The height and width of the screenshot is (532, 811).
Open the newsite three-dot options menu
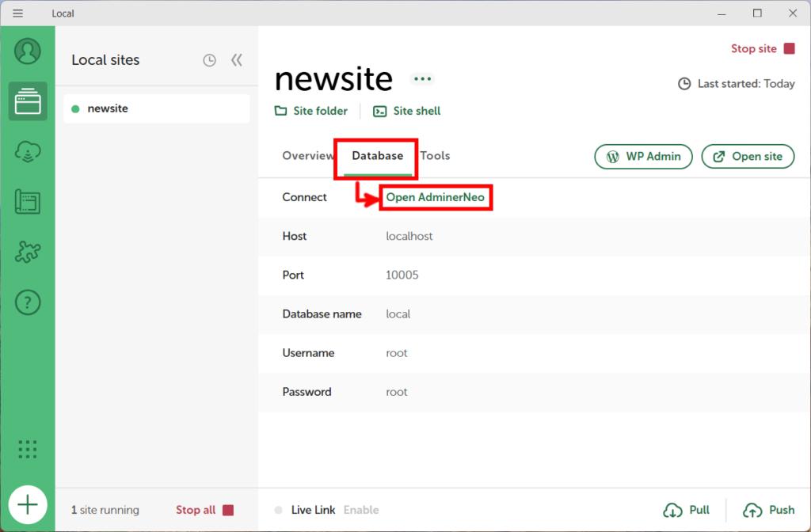(x=423, y=79)
